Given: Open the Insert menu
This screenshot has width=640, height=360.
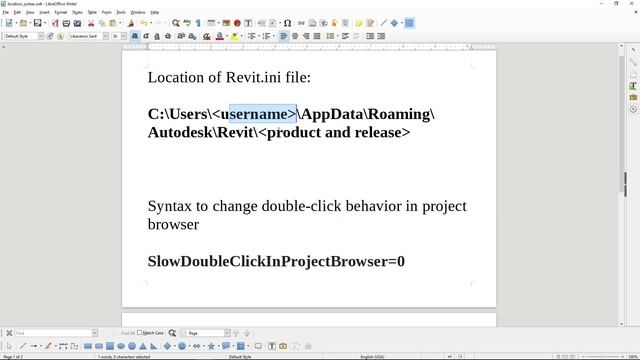Looking at the screenshot, I should [x=44, y=12].
